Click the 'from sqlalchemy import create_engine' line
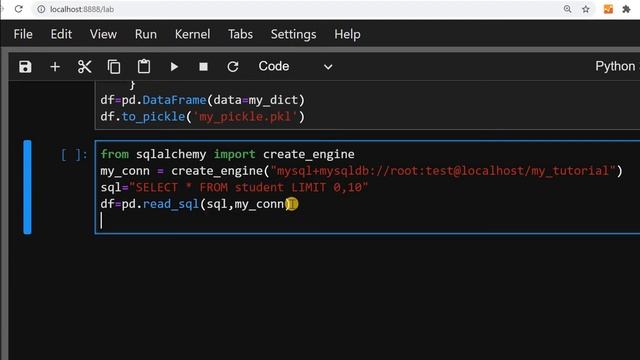Screen dimensions: 640x360 [x=227, y=154]
